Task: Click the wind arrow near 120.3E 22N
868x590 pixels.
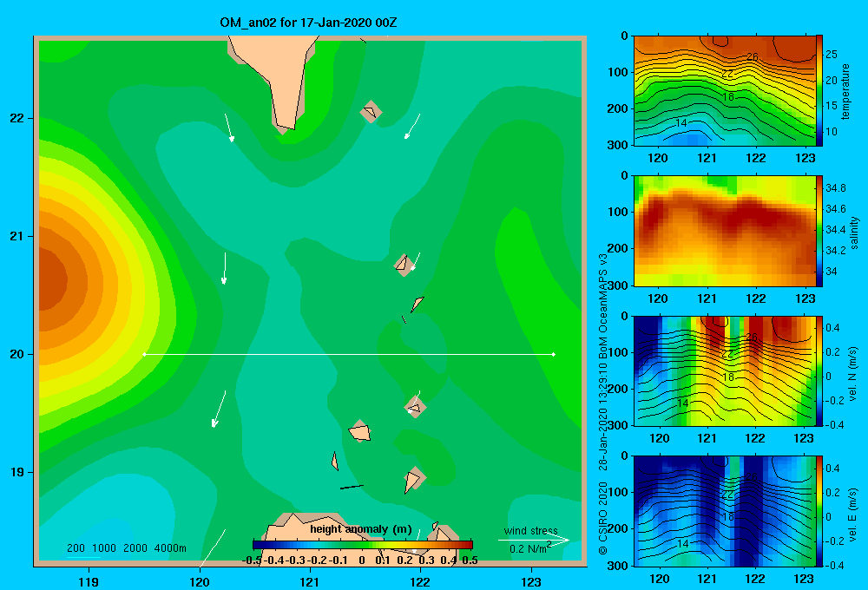Action: point(228,128)
